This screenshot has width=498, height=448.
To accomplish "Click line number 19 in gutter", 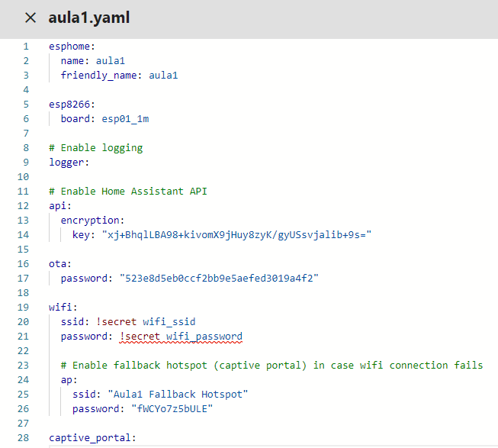I will (23, 308).
